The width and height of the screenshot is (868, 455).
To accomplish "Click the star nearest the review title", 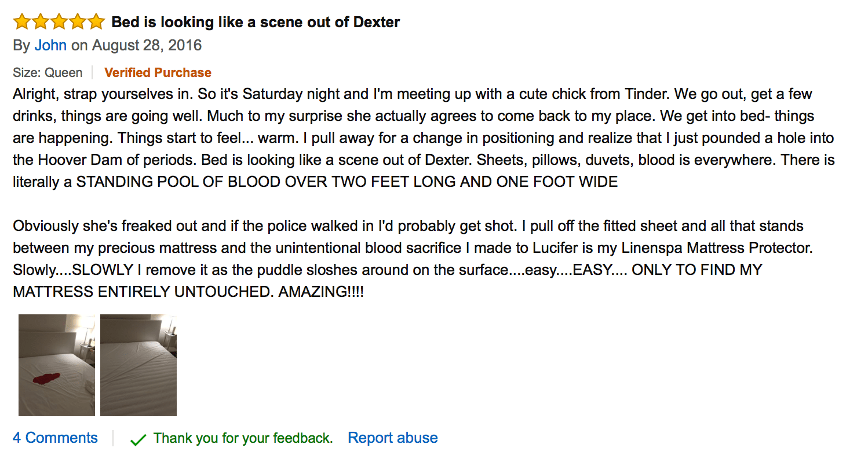I will [x=96, y=21].
